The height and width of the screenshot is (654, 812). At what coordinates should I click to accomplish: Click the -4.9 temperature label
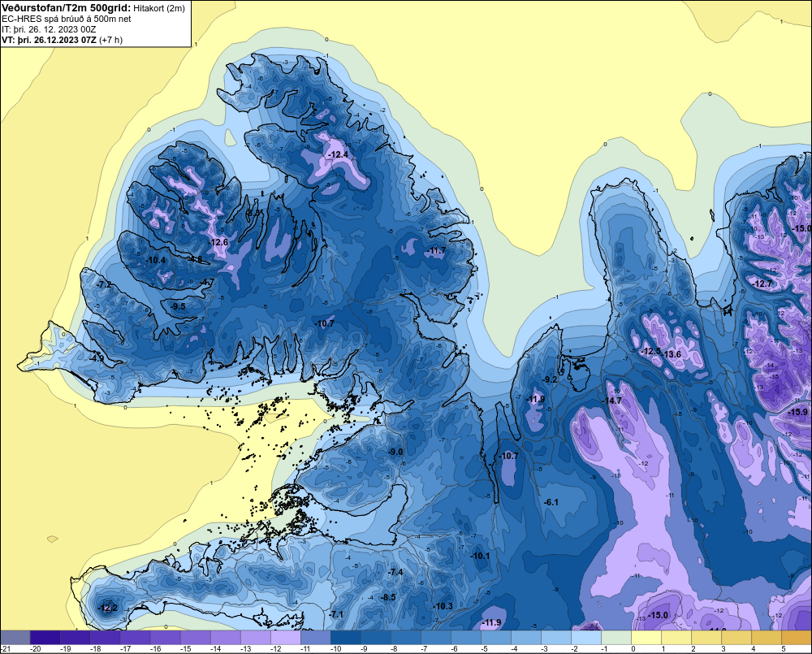pyautogui.click(x=97, y=358)
